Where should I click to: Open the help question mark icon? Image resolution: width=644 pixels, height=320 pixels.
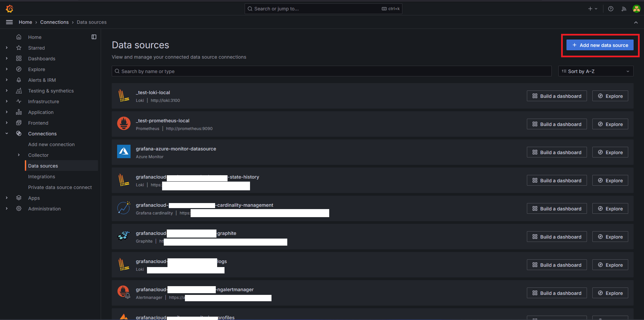click(x=611, y=9)
